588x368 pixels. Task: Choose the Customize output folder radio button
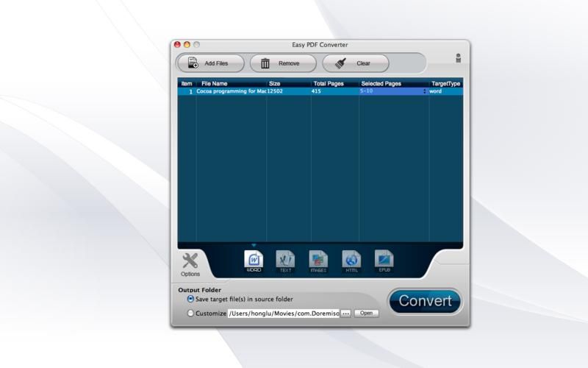(x=190, y=314)
